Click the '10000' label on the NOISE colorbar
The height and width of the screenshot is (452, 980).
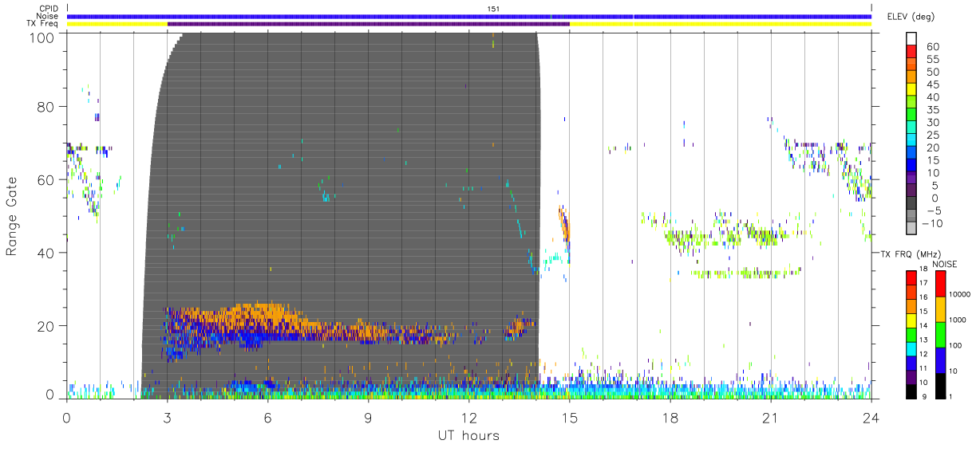point(959,295)
